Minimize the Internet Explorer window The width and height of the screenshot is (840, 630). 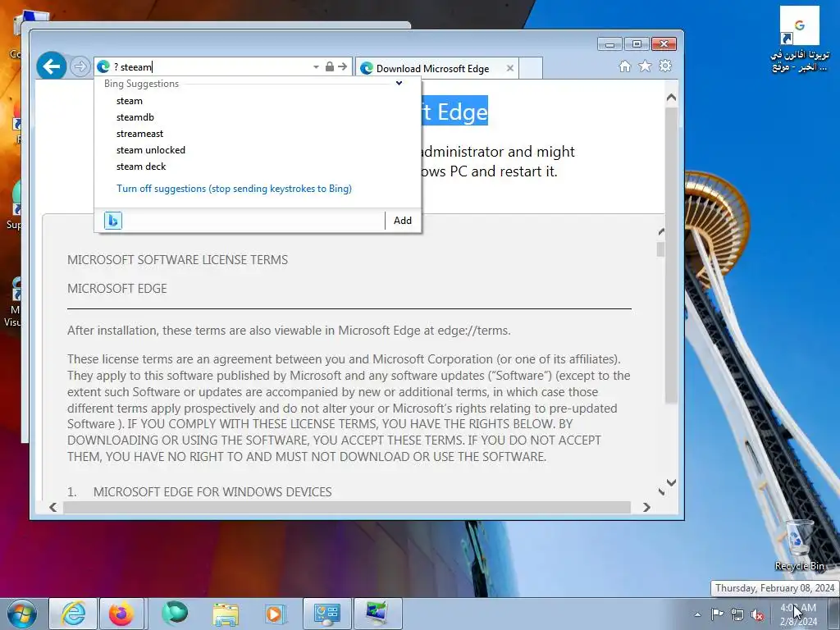click(x=609, y=44)
